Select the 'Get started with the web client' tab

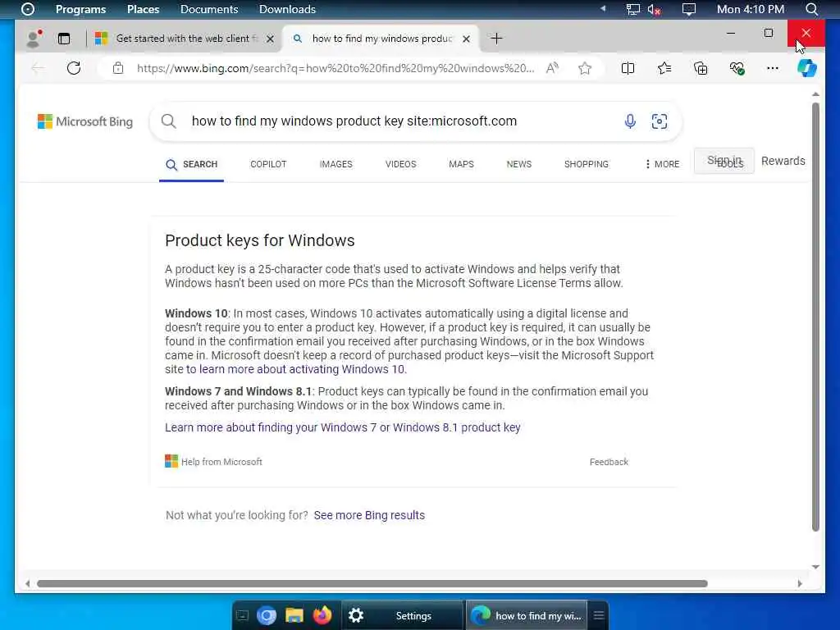[183, 39]
